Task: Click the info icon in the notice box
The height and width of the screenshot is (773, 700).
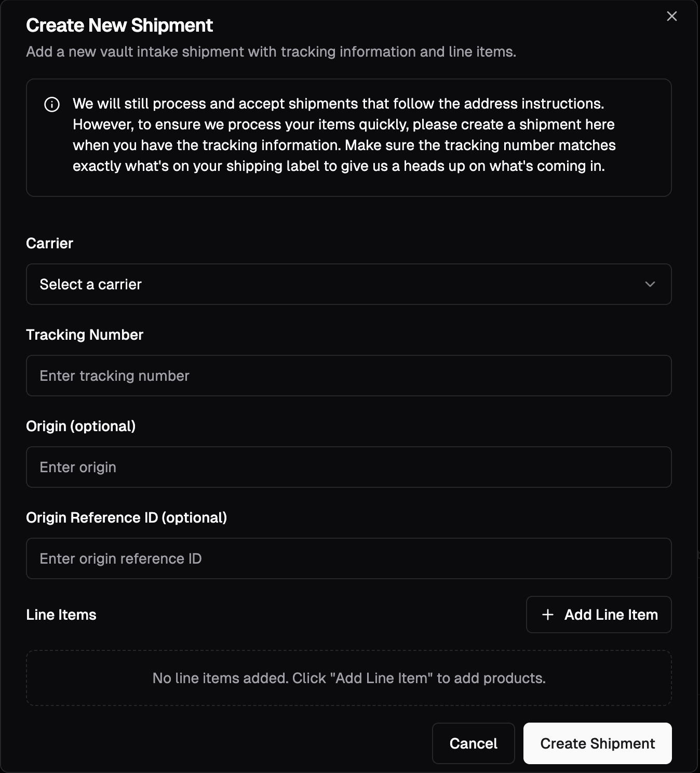Action: [x=51, y=104]
